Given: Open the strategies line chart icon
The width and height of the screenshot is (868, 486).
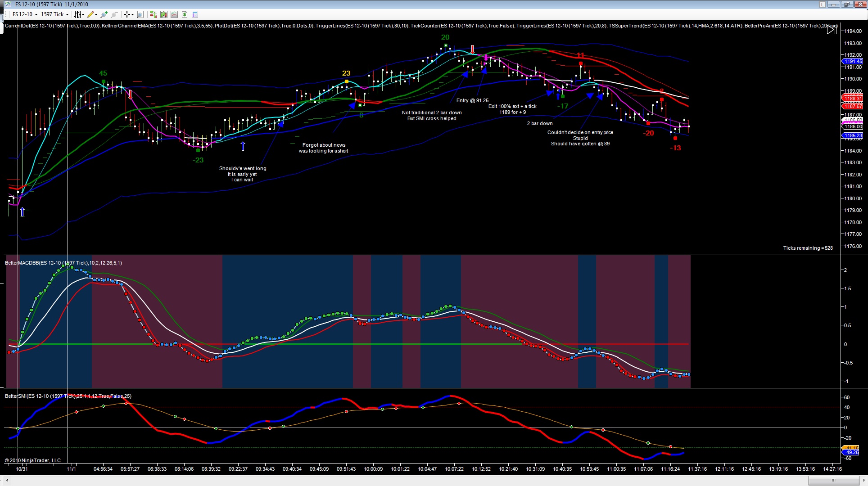Looking at the screenshot, I should click(174, 14).
